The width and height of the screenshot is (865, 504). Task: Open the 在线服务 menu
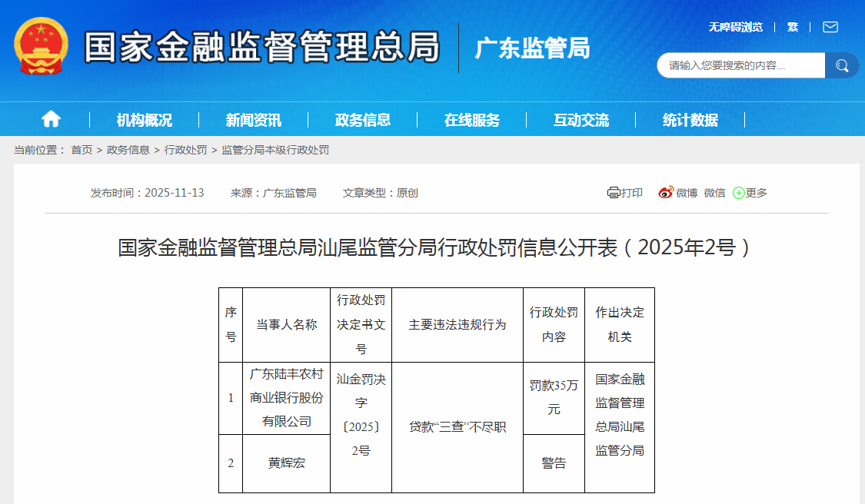click(471, 118)
